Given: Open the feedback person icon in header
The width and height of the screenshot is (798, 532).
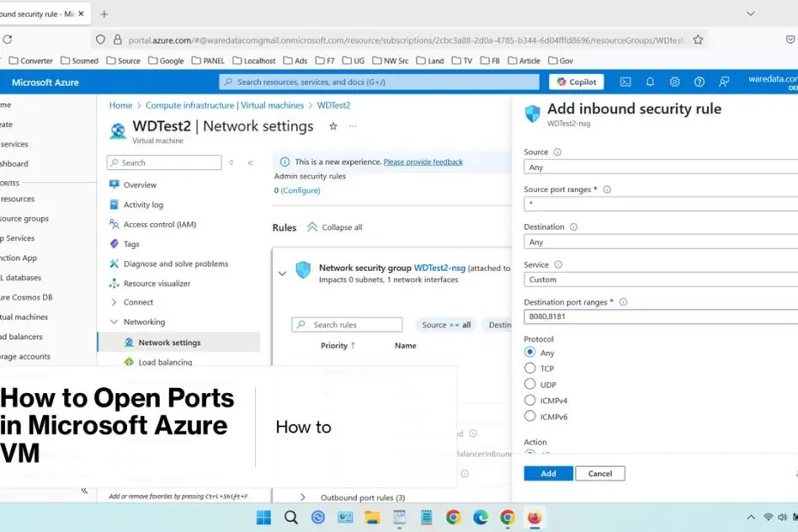Looking at the screenshot, I should (723, 82).
